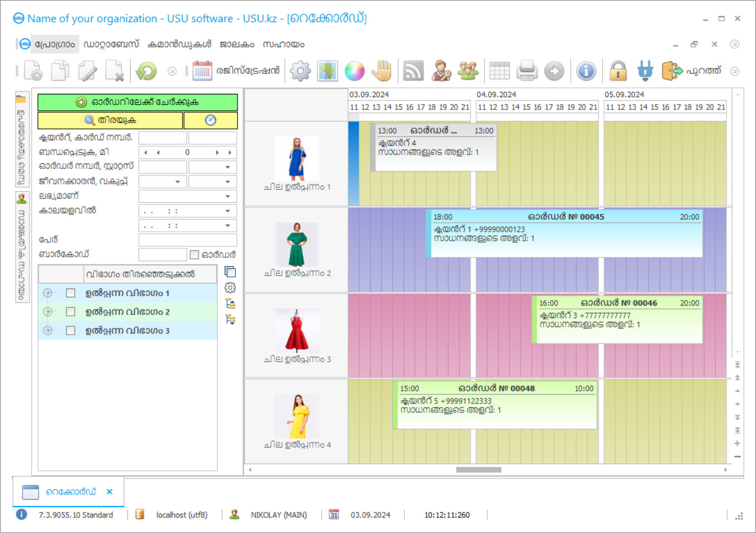This screenshot has width=756, height=533.
Task: Check the ഉൽപ്പന്ന വിഭാഗം 1 checkbox
Action: (71, 293)
